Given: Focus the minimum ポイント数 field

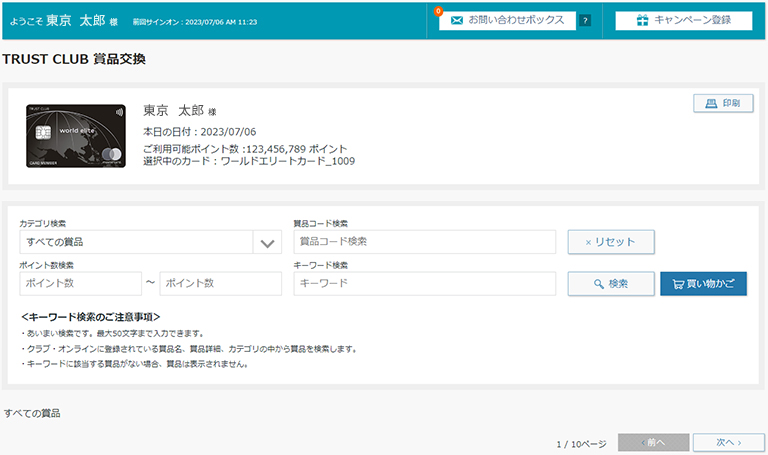Looking at the screenshot, I should (x=80, y=284).
